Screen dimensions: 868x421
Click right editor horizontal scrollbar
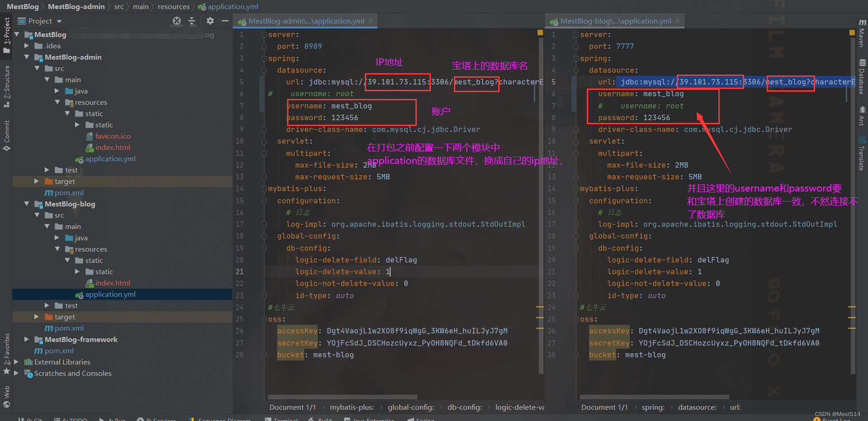click(654, 397)
